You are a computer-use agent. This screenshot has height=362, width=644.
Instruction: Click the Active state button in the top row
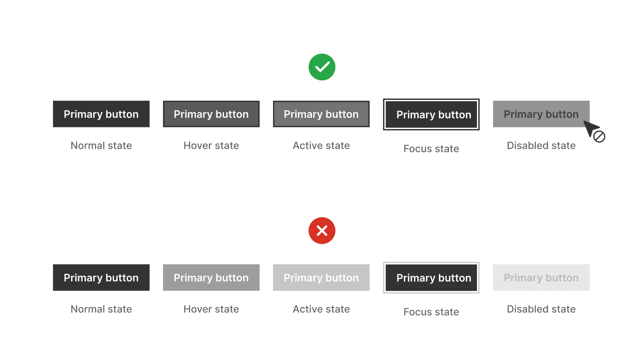pyautogui.click(x=321, y=114)
